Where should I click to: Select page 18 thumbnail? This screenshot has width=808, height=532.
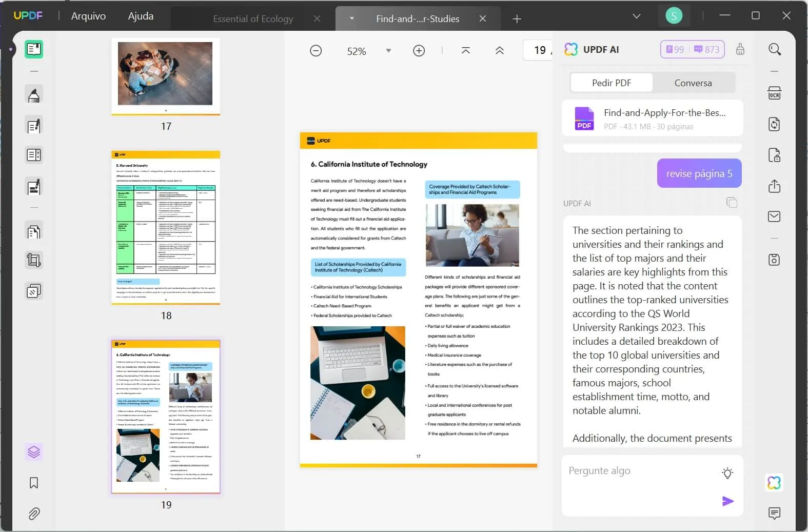[166, 227]
